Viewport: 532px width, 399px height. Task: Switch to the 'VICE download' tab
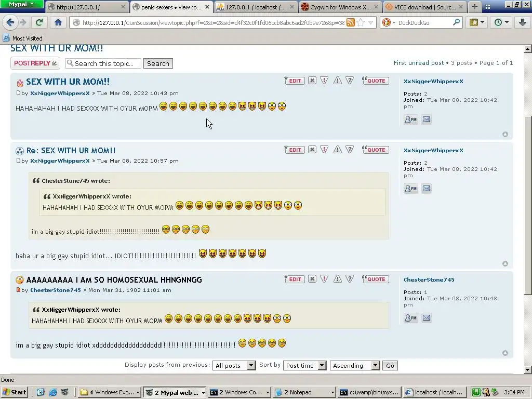pyautogui.click(x=424, y=7)
